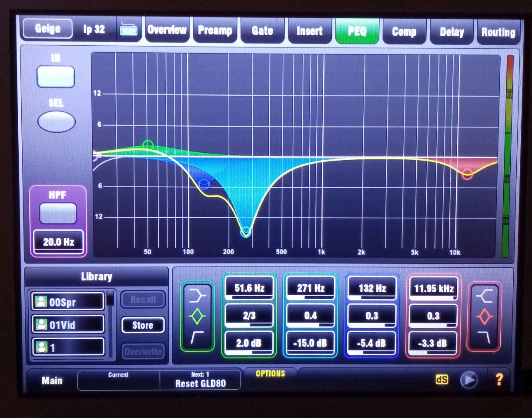Open the OPTIONS tab
This screenshot has height=418, width=532.
(x=270, y=374)
